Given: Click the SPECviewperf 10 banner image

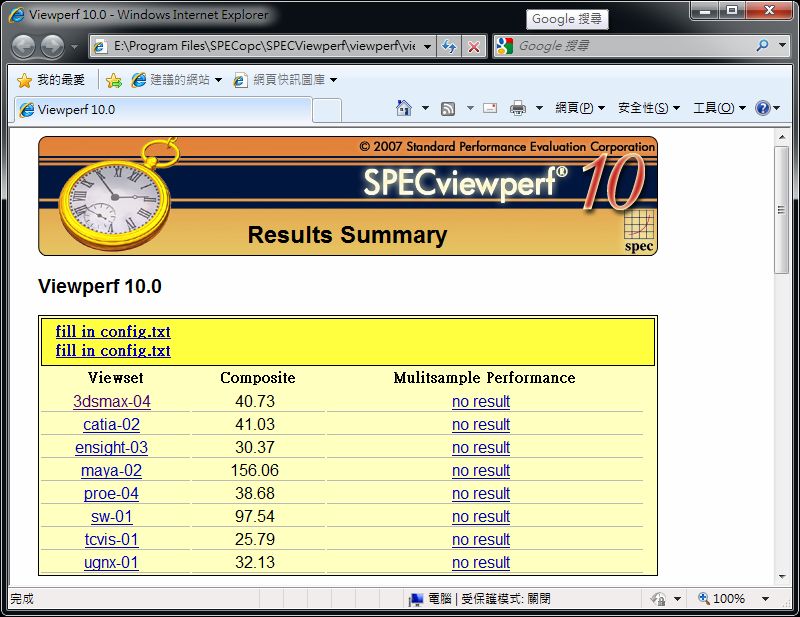Looking at the screenshot, I should coord(348,196).
